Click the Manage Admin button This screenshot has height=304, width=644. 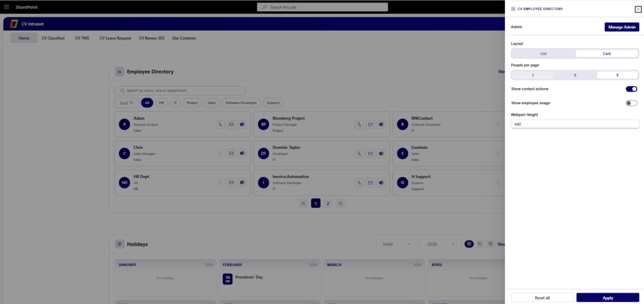coord(622,27)
